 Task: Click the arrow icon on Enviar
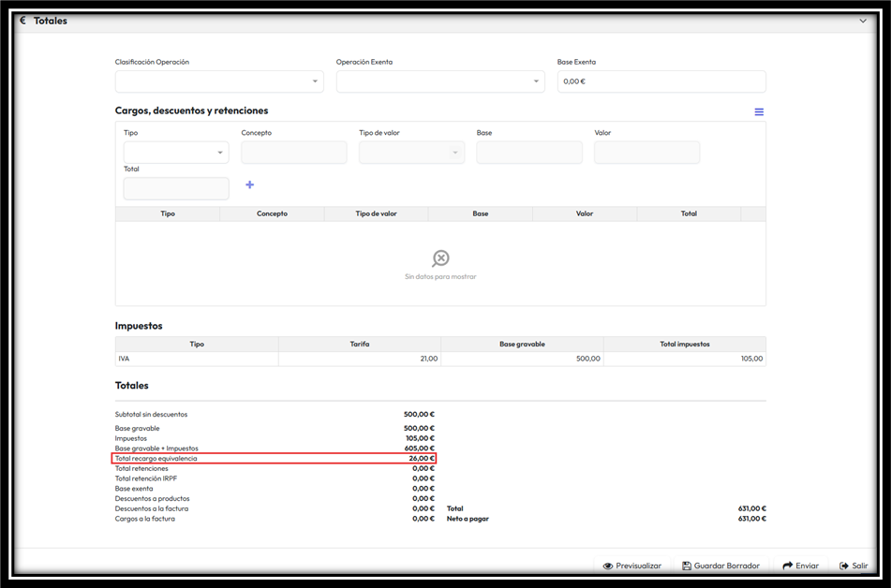point(788,566)
